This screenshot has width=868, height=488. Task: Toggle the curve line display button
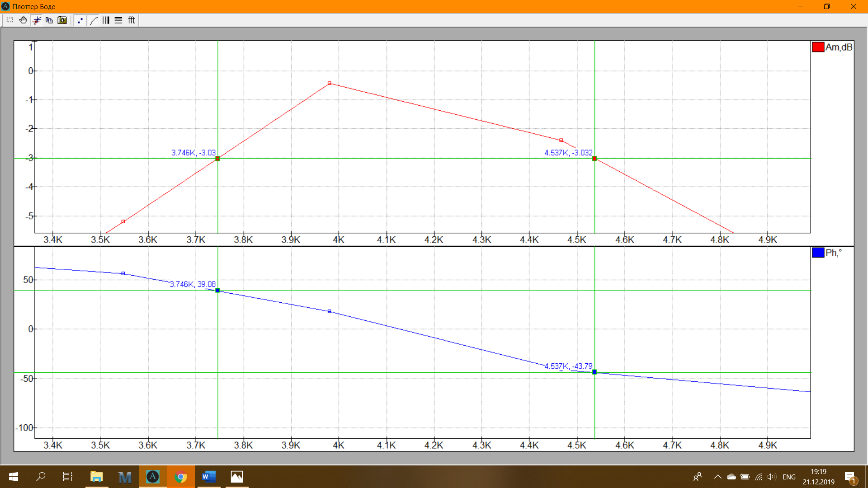(x=94, y=20)
